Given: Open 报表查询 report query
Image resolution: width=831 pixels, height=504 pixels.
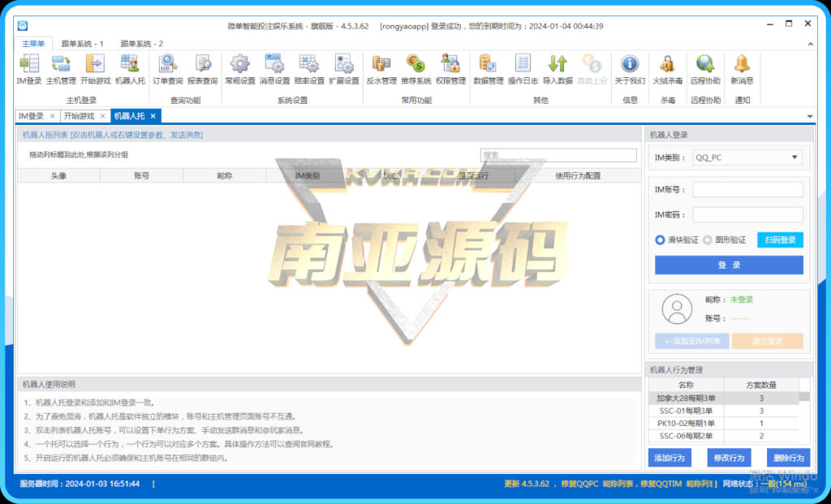Looking at the screenshot, I should tap(202, 70).
